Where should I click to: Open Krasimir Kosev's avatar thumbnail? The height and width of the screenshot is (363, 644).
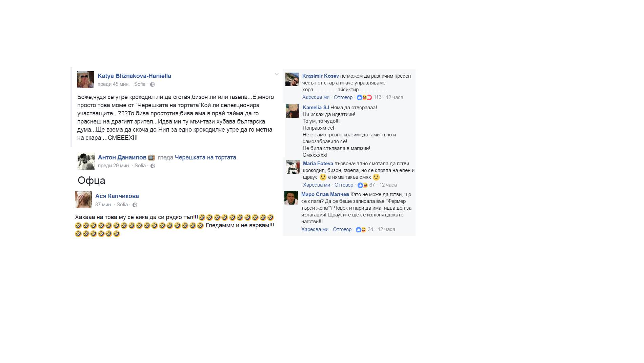click(x=292, y=79)
